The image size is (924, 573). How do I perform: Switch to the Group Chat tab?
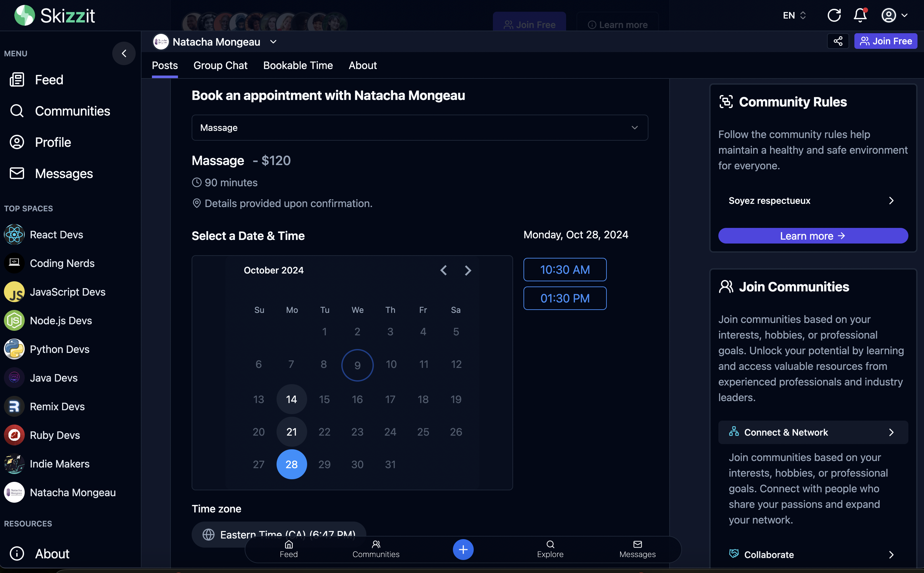(220, 65)
